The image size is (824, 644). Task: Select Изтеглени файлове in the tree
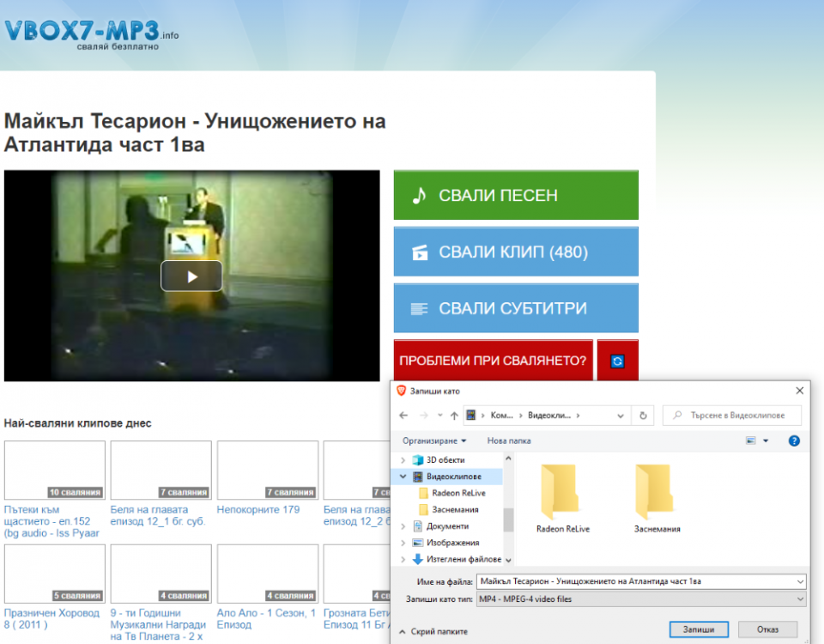point(463,559)
